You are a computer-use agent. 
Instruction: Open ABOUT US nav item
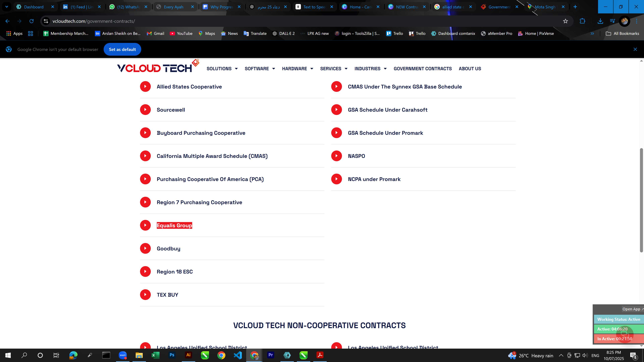point(470,68)
